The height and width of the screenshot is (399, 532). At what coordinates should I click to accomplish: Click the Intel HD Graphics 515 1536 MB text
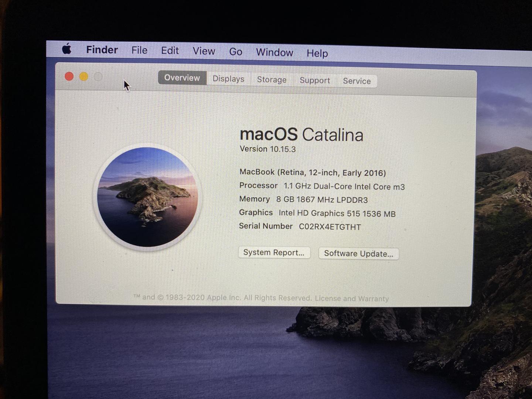point(337,214)
